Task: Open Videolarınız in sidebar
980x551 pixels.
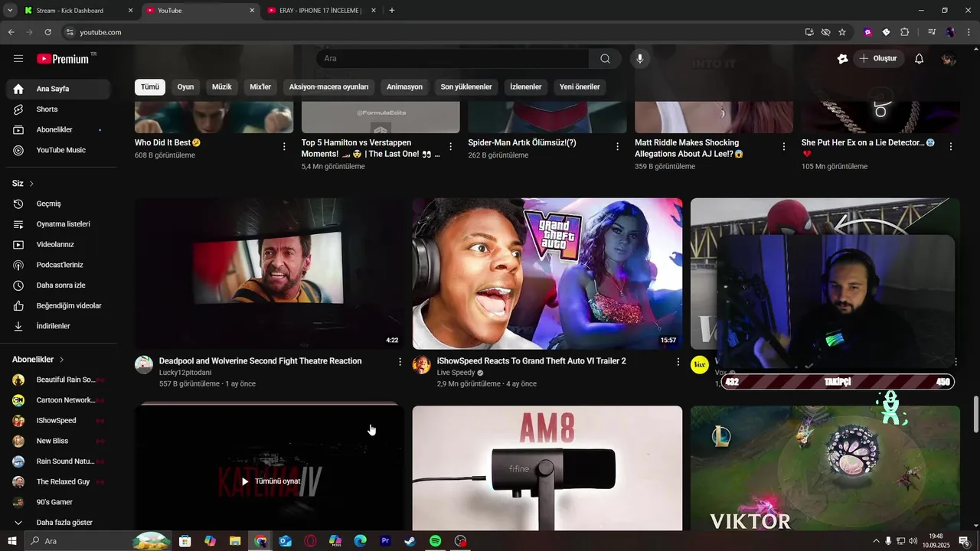Action: 58,245
